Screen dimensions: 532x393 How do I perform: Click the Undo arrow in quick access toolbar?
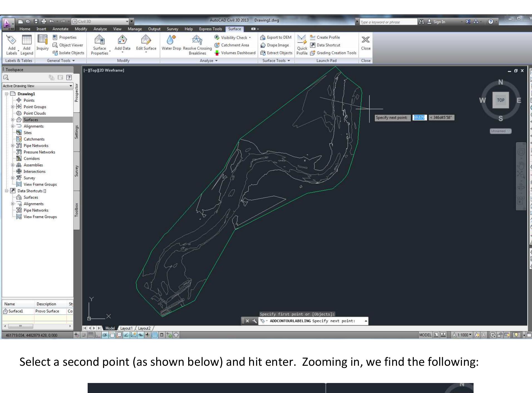pos(51,21)
